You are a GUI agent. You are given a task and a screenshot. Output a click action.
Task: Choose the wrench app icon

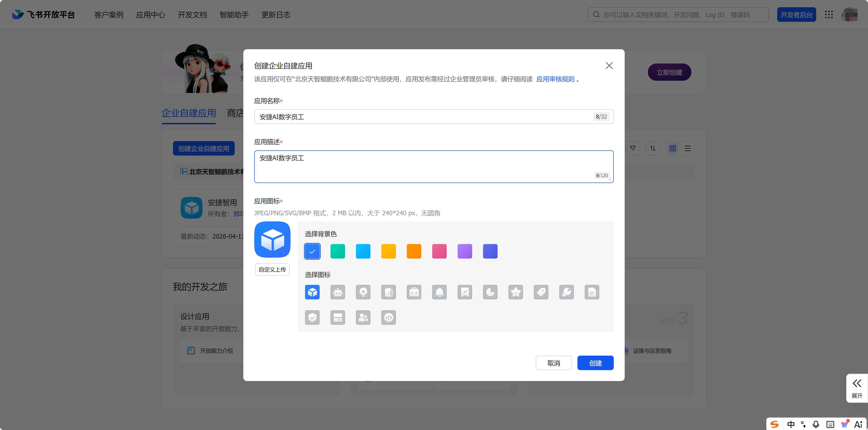click(566, 292)
